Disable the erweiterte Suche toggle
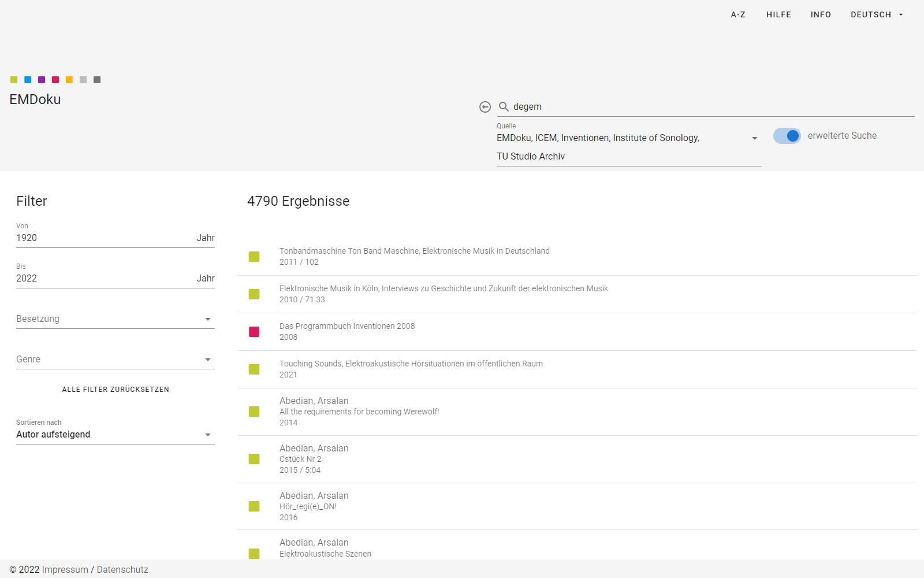This screenshot has height=578, width=924. coord(787,136)
